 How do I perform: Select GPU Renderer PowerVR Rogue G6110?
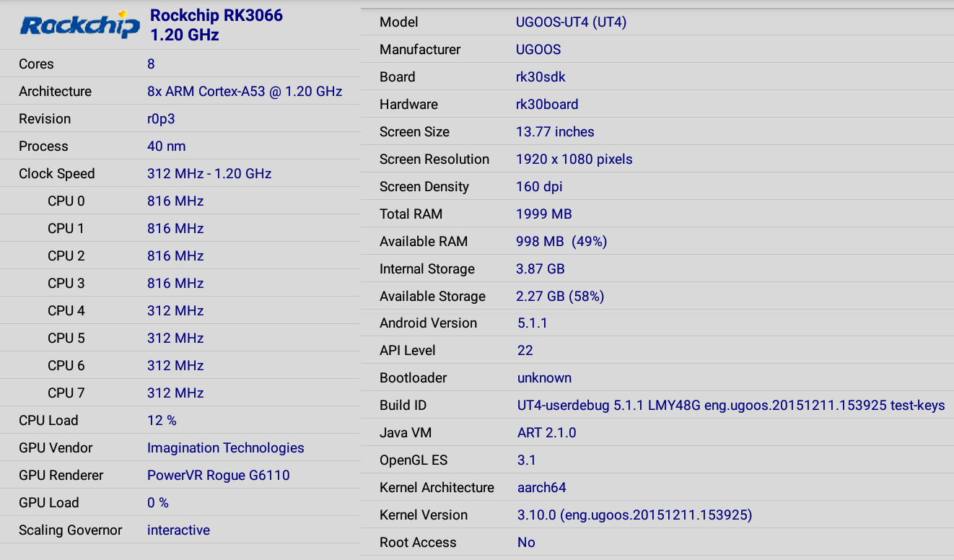pos(219,475)
